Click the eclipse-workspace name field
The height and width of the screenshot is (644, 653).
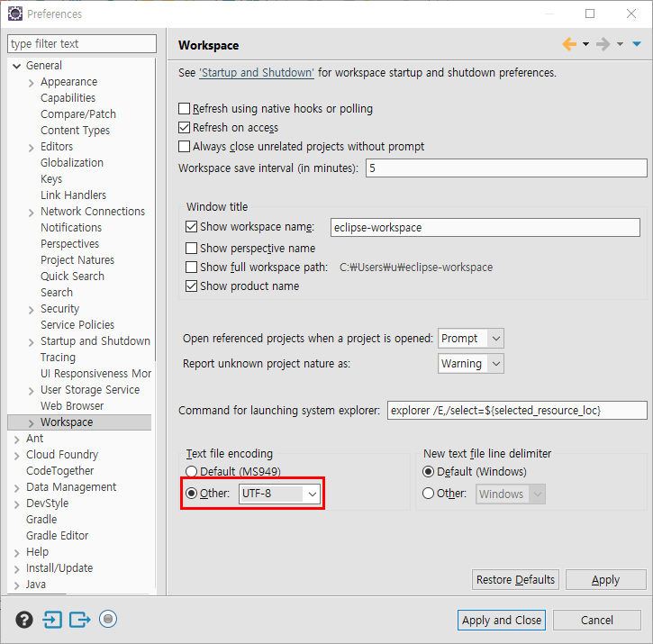(x=485, y=228)
